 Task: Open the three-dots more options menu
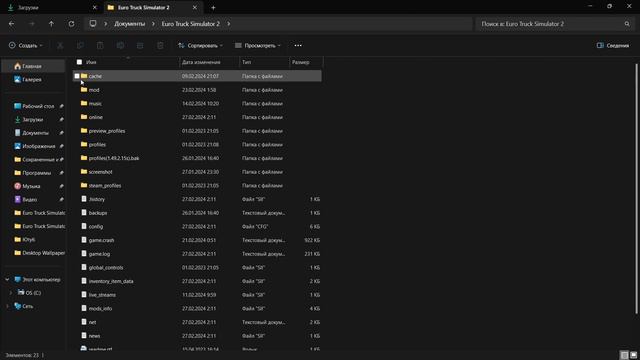(x=298, y=45)
